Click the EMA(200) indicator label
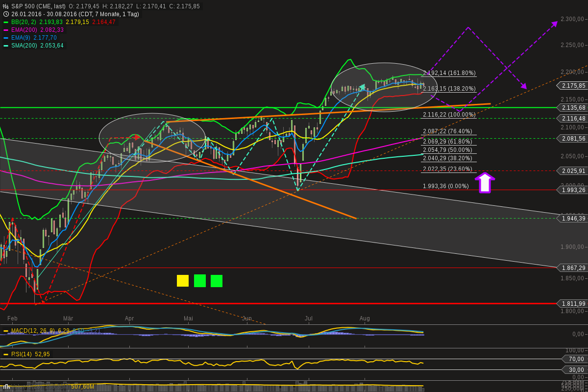This screenshot has width=588, height=392. point(25,30)
